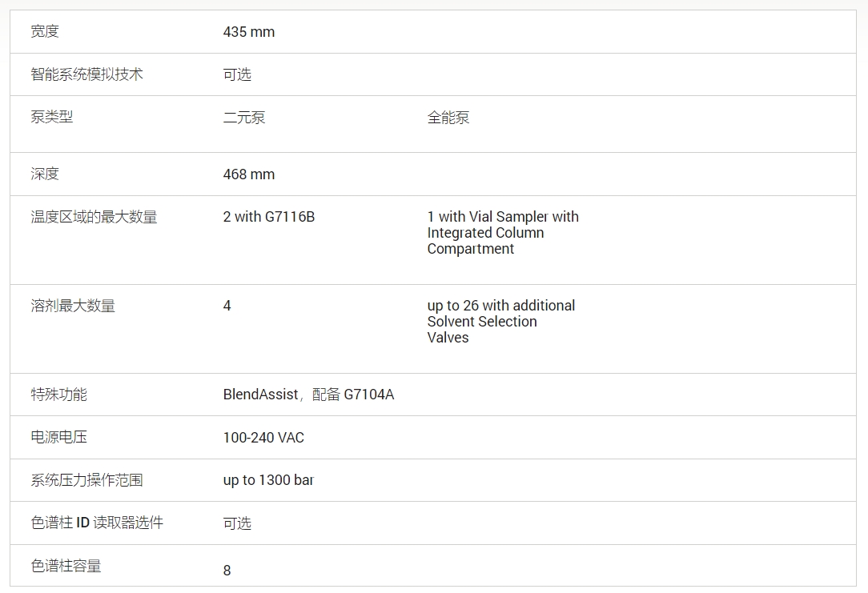Click the 温度区域的最大数量 label
This screenshot has height=593, width=868.
(94, 217)
